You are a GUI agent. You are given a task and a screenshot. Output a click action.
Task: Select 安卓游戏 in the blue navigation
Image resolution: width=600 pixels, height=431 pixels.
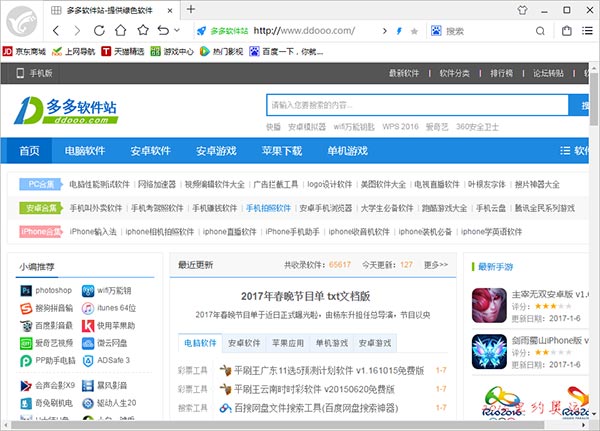[216, 150]
